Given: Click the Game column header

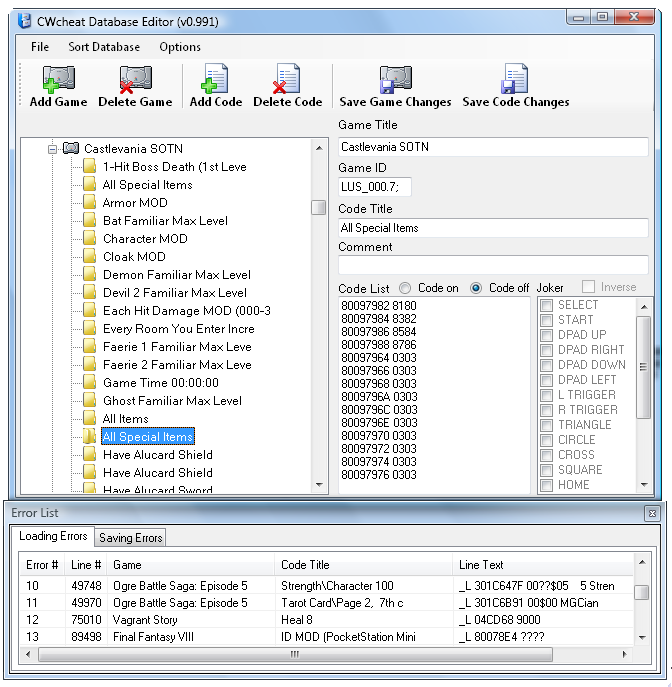Looking at the screenshot, I should (191, 565).
